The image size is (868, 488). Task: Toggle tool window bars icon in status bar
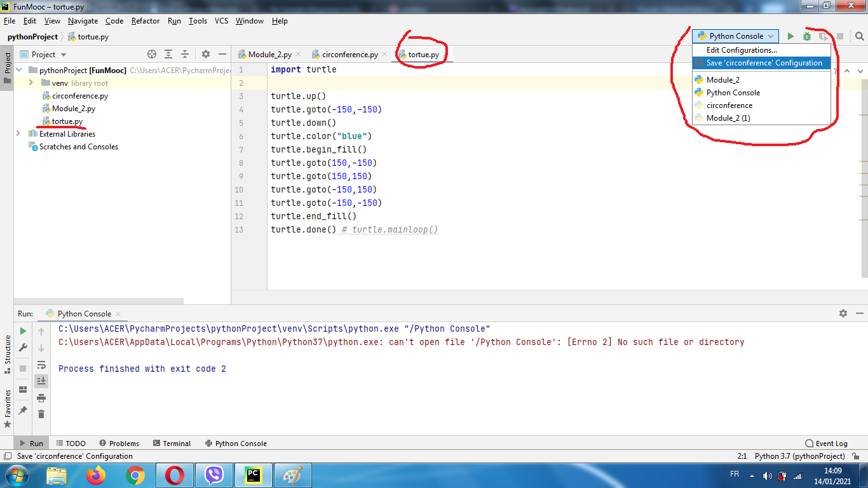click(x=7, y=456)
